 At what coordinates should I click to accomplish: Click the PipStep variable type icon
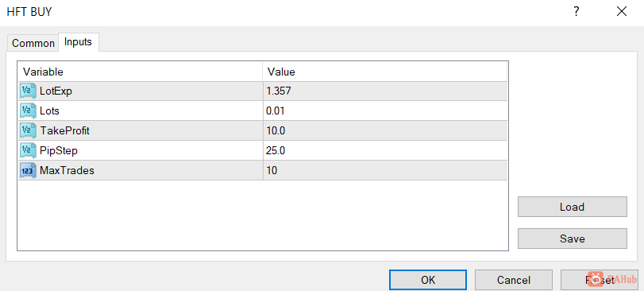28,150
